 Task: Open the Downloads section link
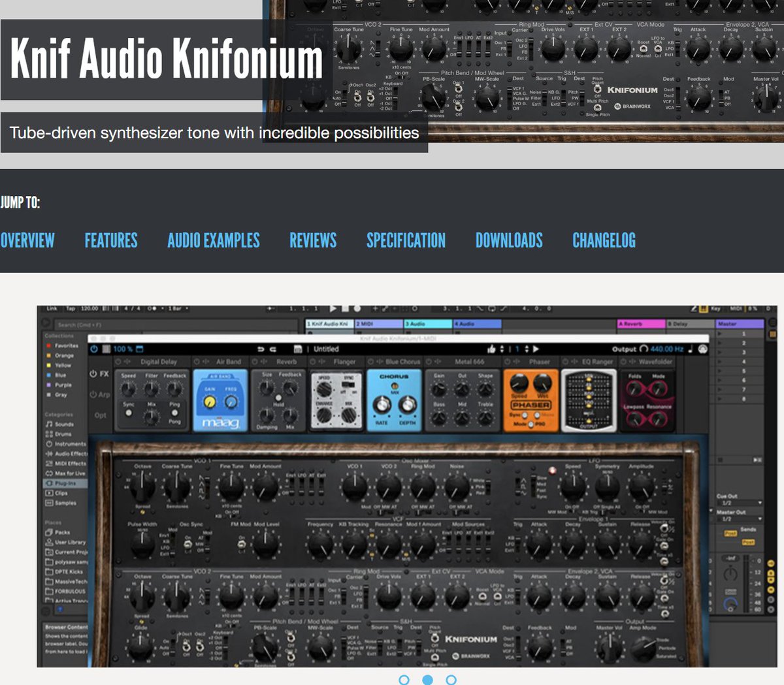point(509,240)
